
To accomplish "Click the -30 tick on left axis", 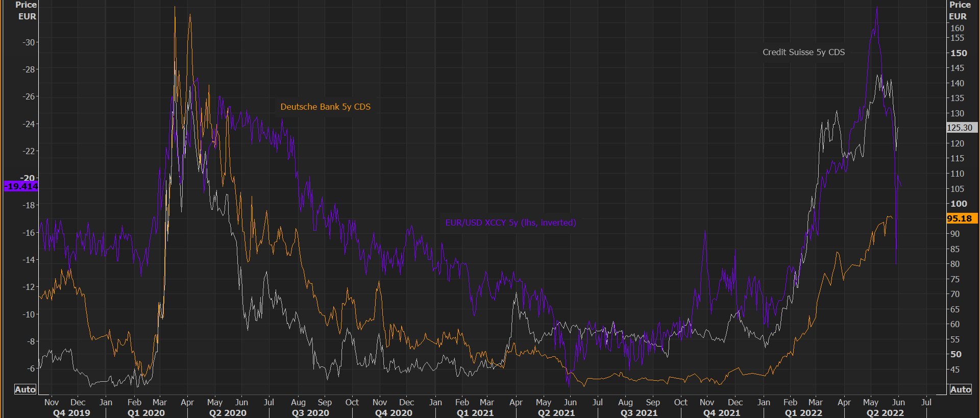I will pyautogui.click(x=29, y=42).
